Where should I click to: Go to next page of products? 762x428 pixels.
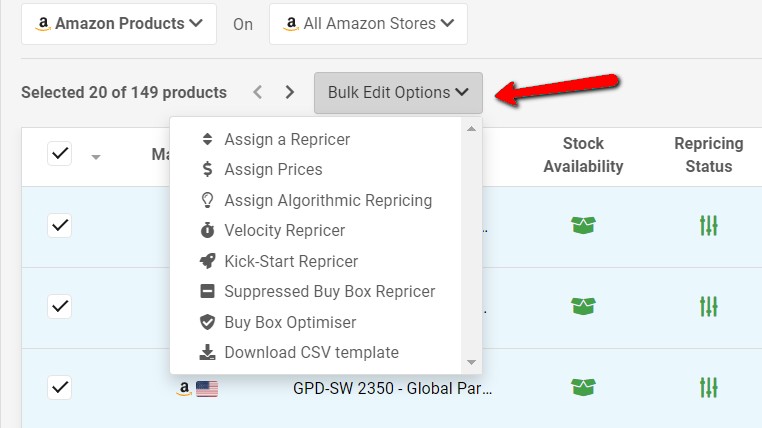click(x=290, y=92)
